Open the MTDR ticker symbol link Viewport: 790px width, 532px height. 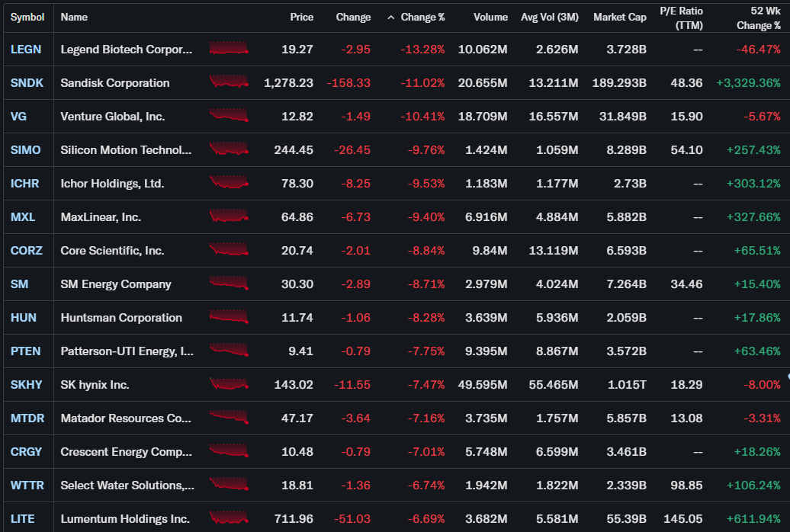(x=27, y=418)
